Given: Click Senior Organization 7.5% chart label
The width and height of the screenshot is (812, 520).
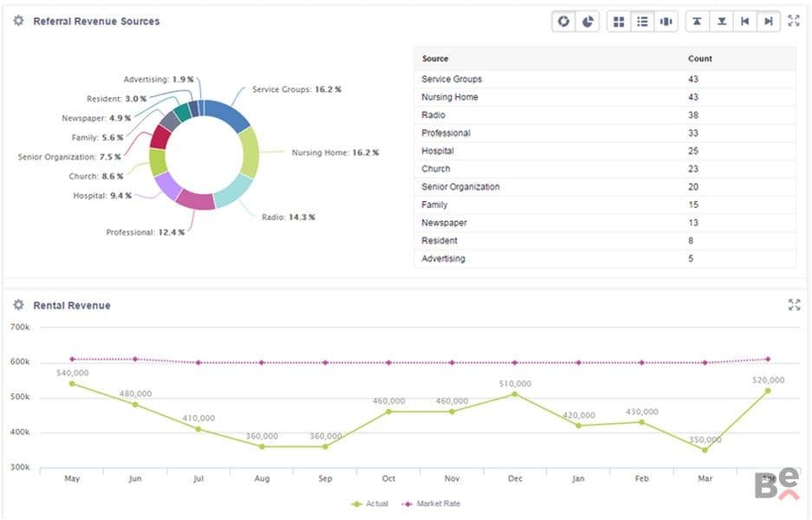Looking at the screenshot, I should [69, 157].
